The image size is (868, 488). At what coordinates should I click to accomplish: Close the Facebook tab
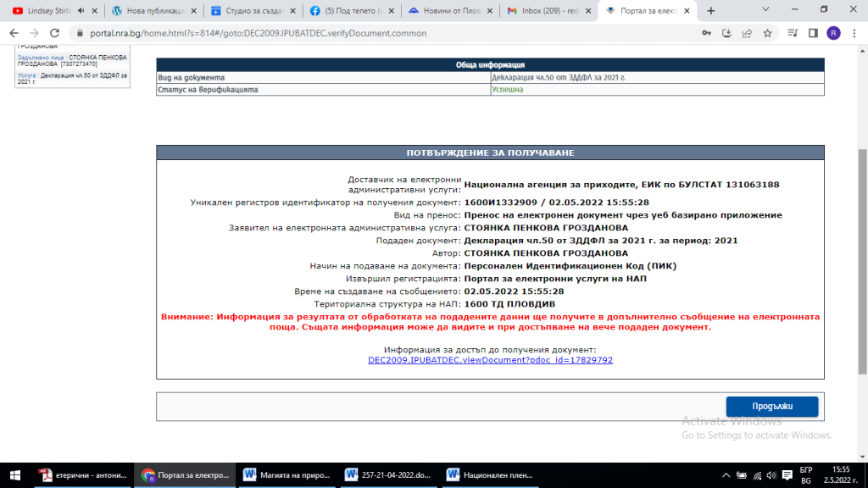391,10
